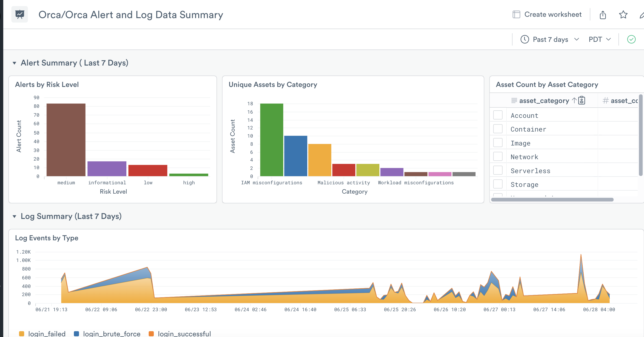Select the Network row checkbox
Image resolution: width=644 pixels, height=337 pixels.
[497, 157]
